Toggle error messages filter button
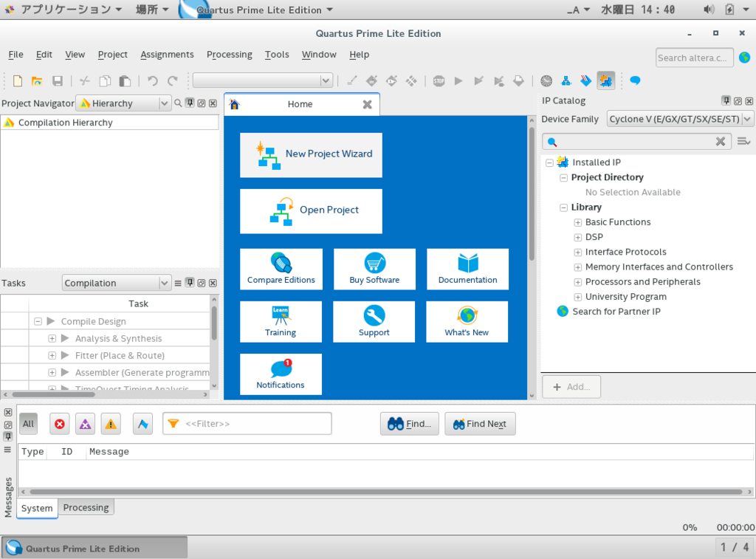The image size is (756, 559). click(x=60, y=424)
